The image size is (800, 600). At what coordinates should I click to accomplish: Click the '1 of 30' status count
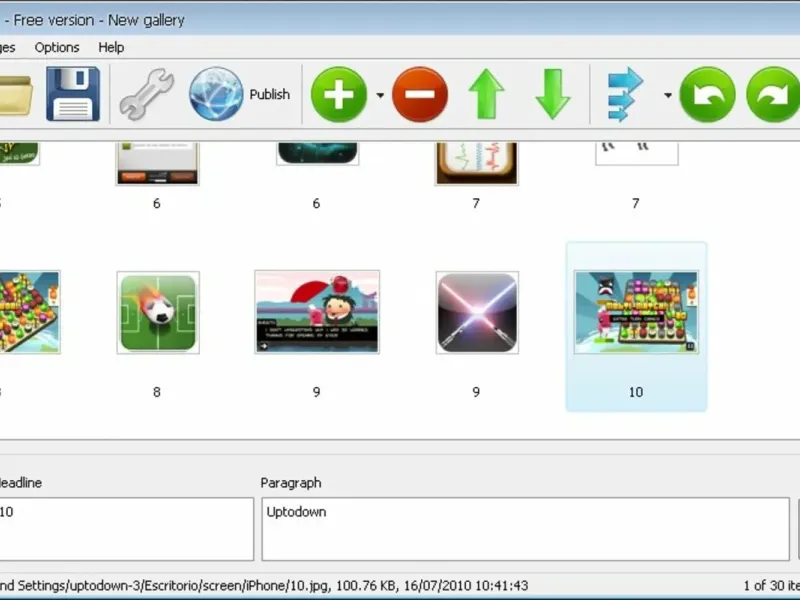(x=771, y=586)
